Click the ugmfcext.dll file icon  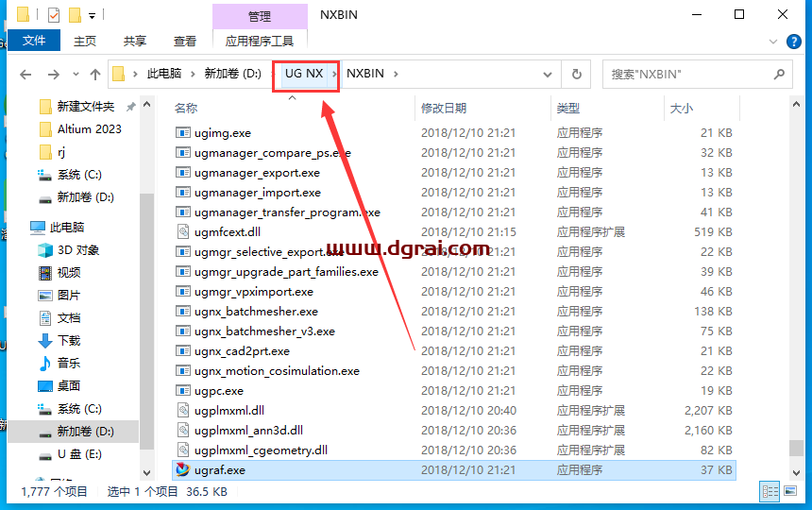tap(183, 231)
